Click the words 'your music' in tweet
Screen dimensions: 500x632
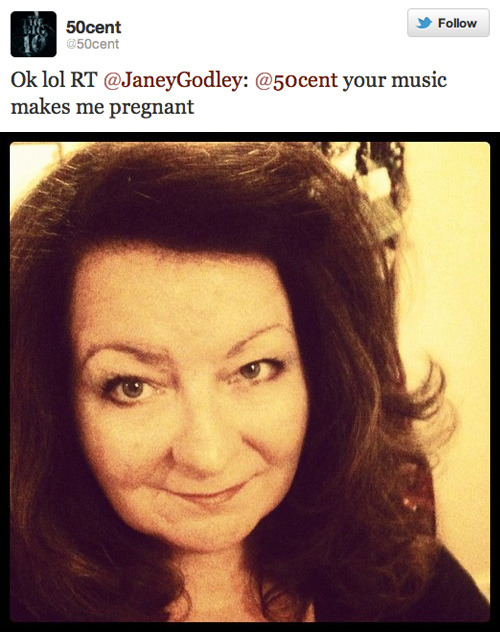[x=394, y=80]
